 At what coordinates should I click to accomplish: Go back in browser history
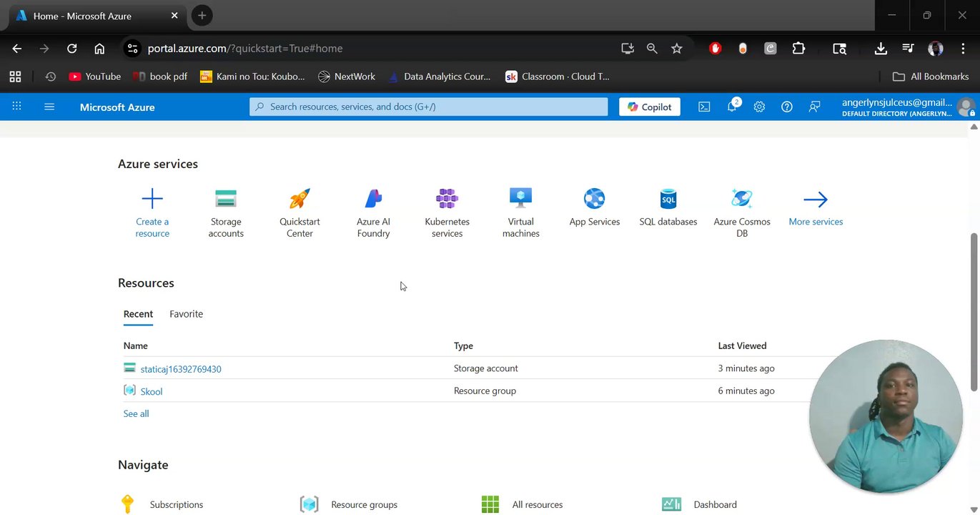click(17, 49)
